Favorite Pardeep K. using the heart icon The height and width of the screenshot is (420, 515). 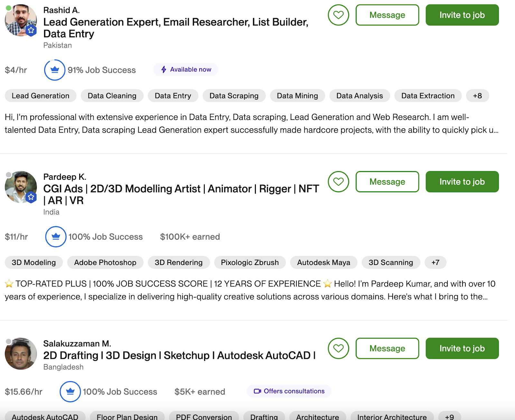pos(338,182)
